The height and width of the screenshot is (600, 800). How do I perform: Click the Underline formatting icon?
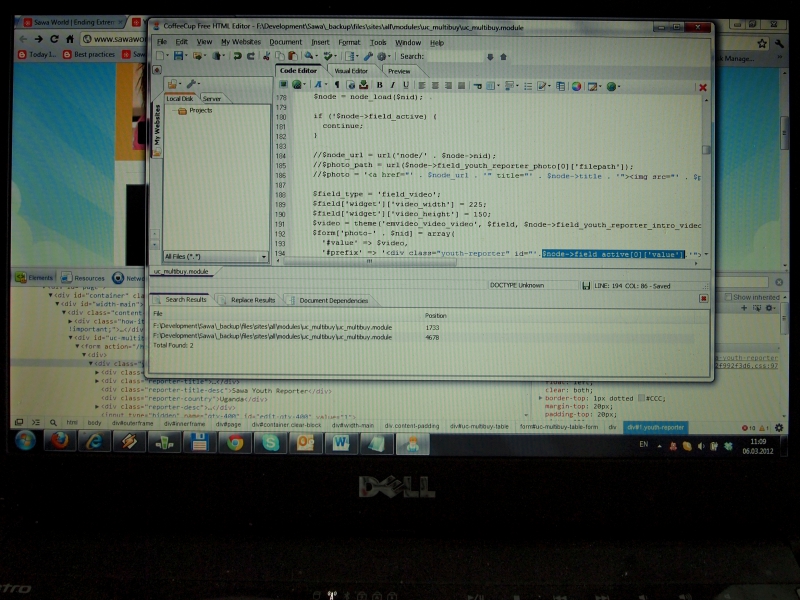point(406,86)
